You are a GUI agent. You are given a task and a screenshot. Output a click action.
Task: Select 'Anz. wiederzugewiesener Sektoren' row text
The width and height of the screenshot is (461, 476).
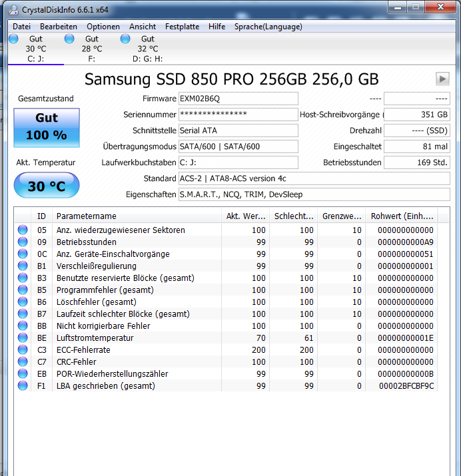[x=121, y=230]
